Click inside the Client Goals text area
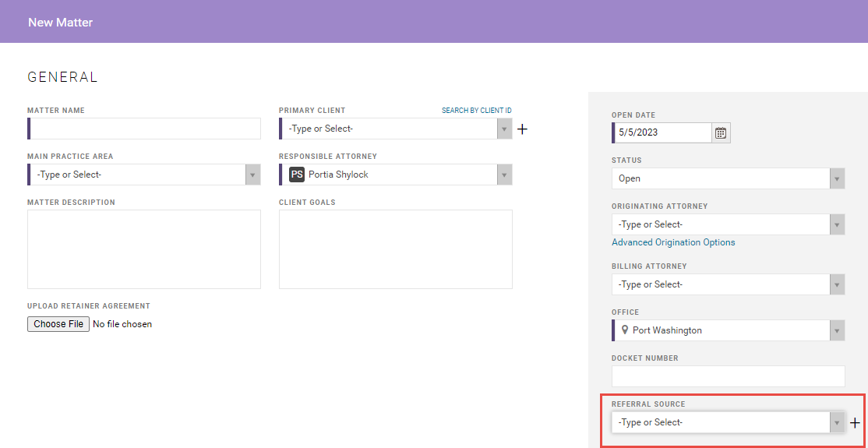Screen dimensions: 868x448 point(395,249)
